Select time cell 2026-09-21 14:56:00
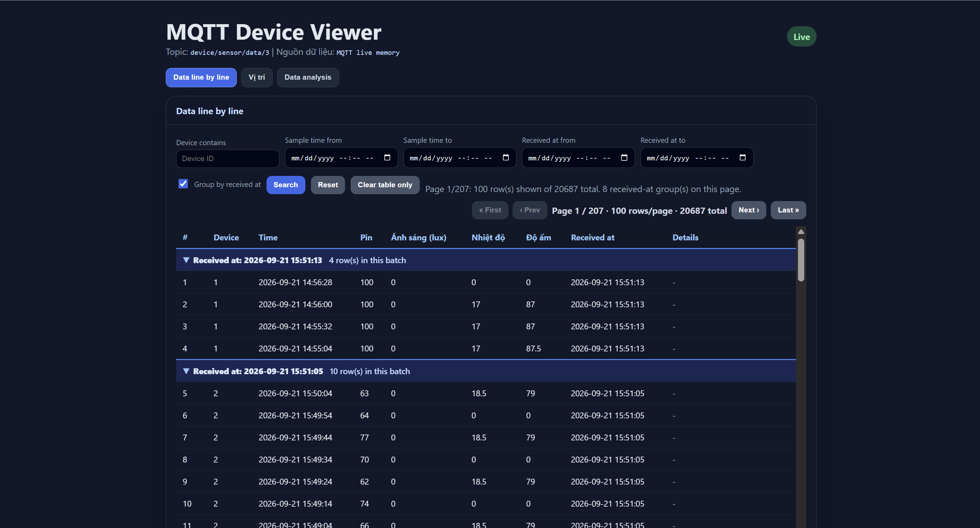The width and height of the screenshot is (980, 528). tap(296, 305)
